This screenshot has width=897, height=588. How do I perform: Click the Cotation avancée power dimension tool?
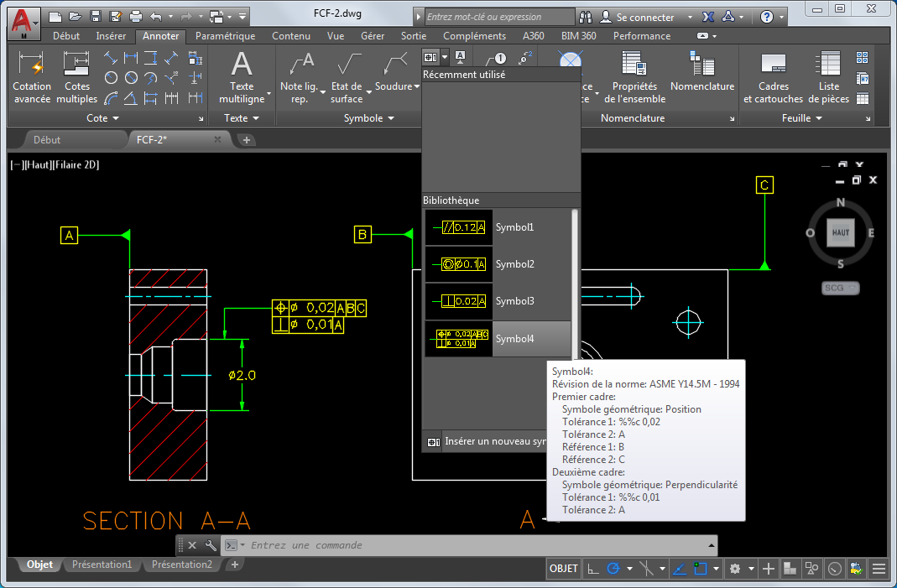(x=31, y=77)
